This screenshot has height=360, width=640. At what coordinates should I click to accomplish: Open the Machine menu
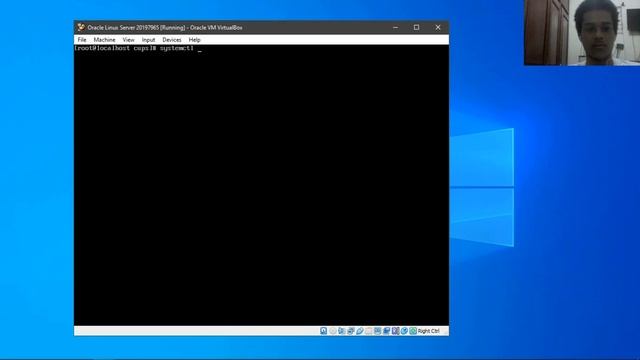104,40
